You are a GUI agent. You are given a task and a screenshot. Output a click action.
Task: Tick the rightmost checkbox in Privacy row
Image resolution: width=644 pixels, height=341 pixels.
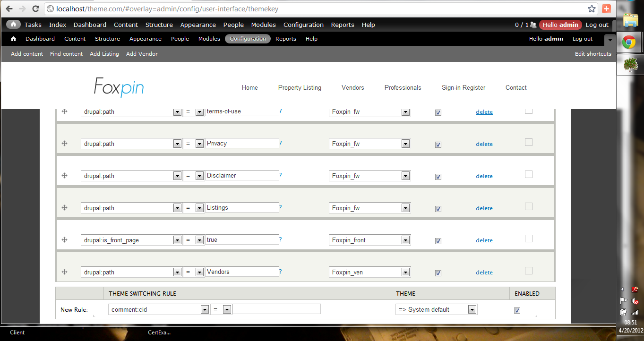pyautogui.click(x=529, y=142)
